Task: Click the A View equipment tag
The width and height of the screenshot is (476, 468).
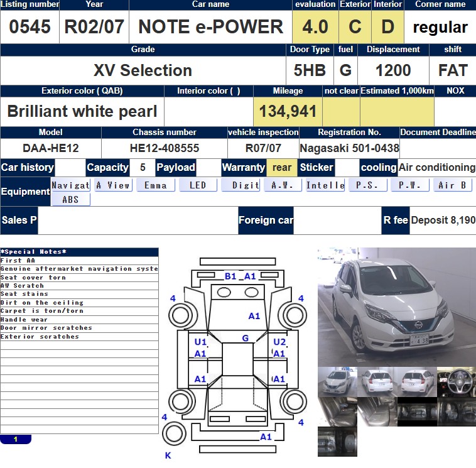Action: coord(113,185)
